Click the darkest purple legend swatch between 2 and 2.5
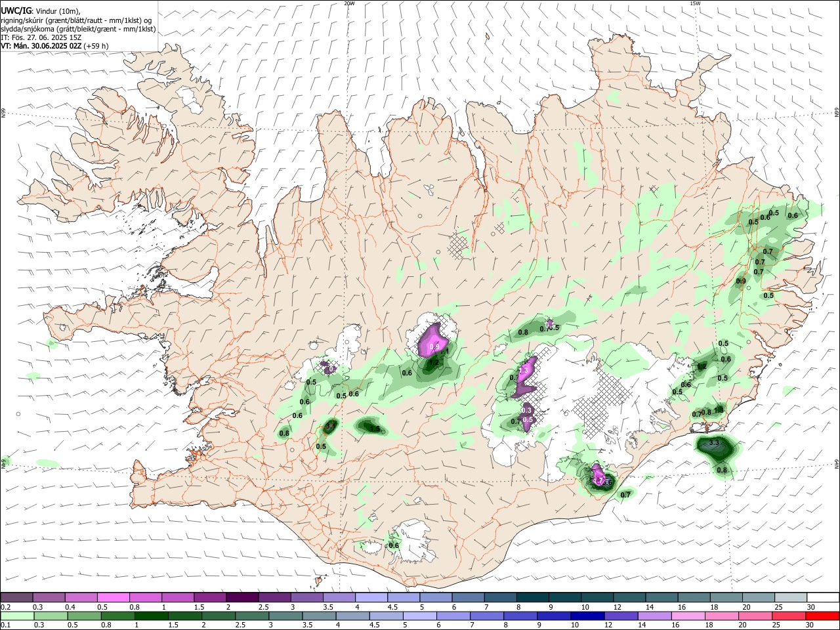The image size is (840, 630). 241,597
